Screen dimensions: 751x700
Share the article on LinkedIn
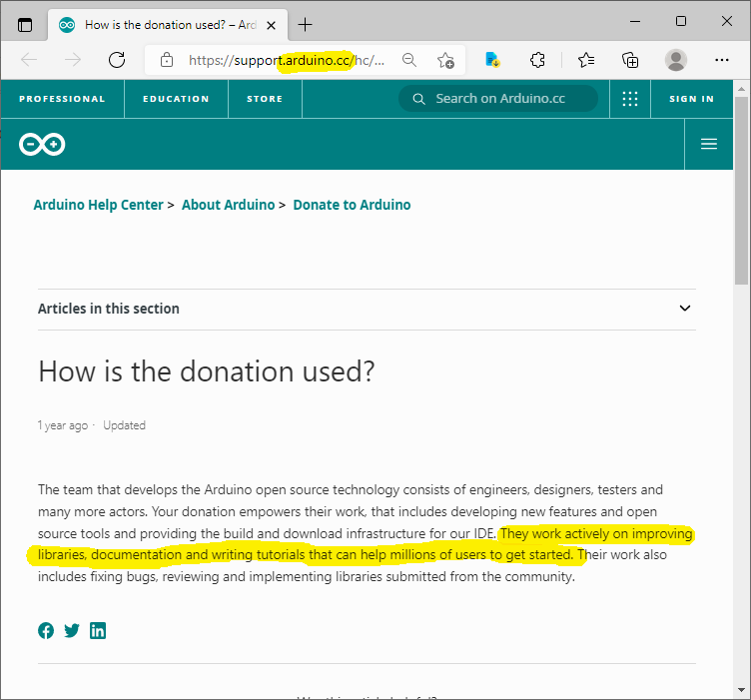point(98,630)
